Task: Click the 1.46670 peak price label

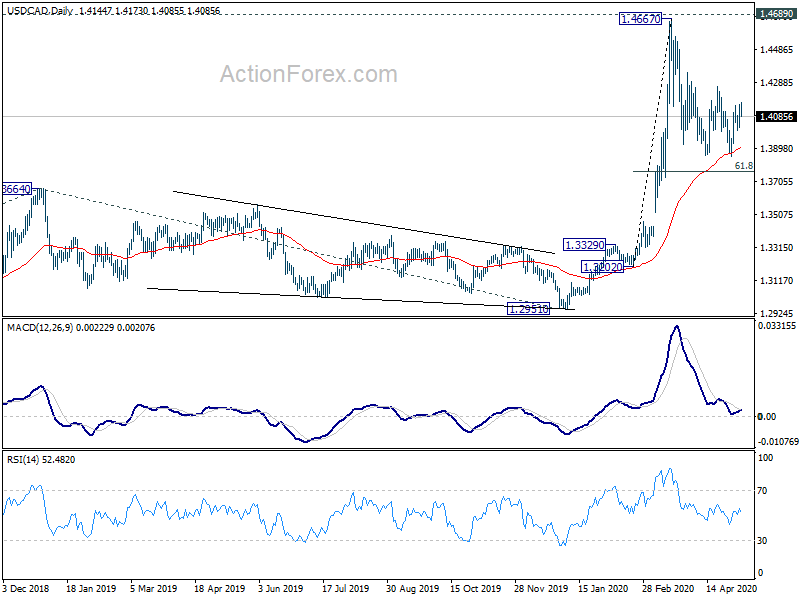Action: coord(640,19)
